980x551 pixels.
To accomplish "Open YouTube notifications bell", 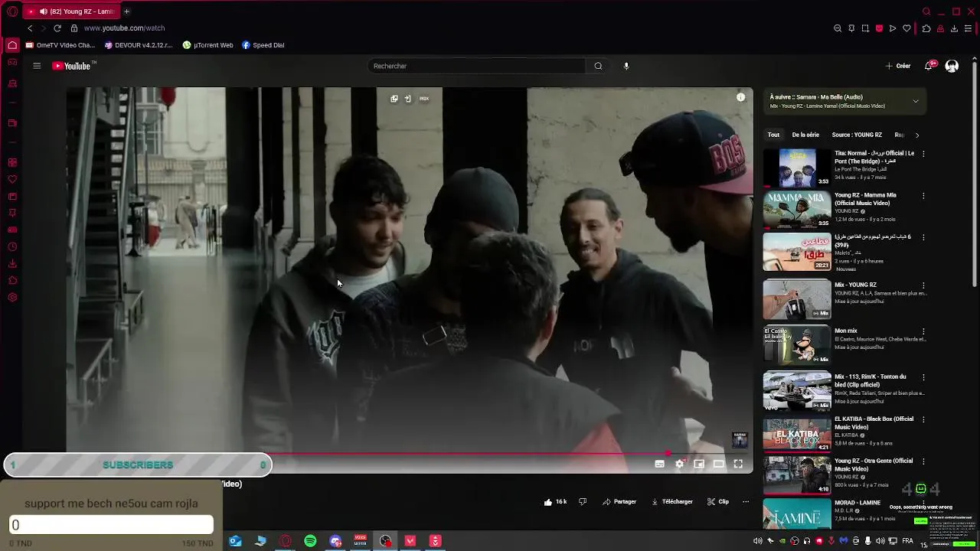I will (929, 66).
